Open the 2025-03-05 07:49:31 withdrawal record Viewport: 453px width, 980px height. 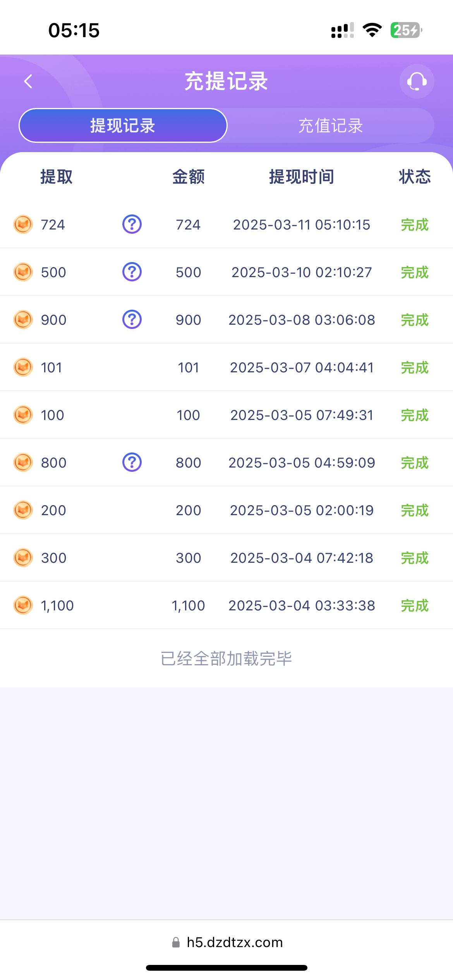pyautogui.click(x=302, y=415)
